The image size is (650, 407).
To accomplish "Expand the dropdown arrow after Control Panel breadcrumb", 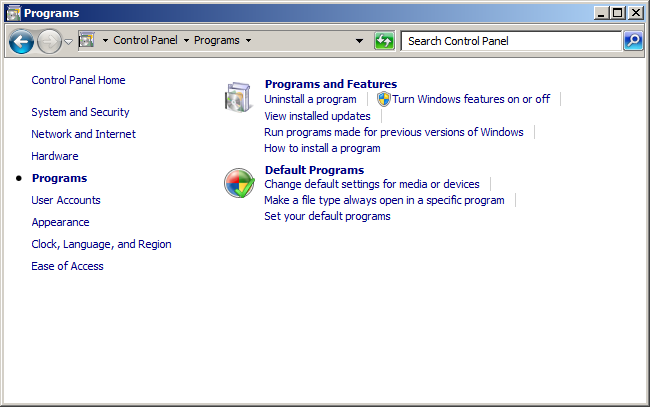I will (x=186, y=40).
